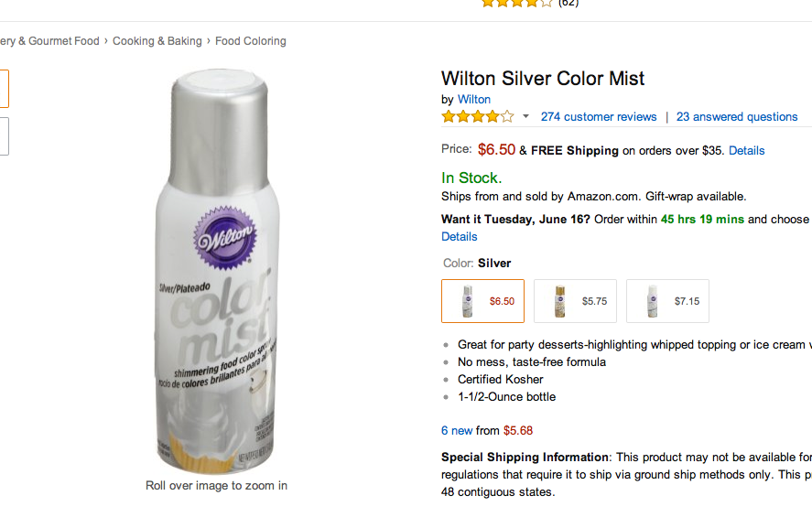Select the white color swatch at $7.15

click(667, 301)
